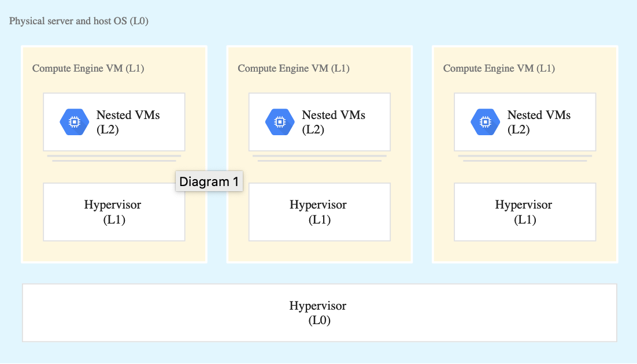
Task: Select the stack lines beneath middle Nested VMs card
Action: (x=319, y=158)
